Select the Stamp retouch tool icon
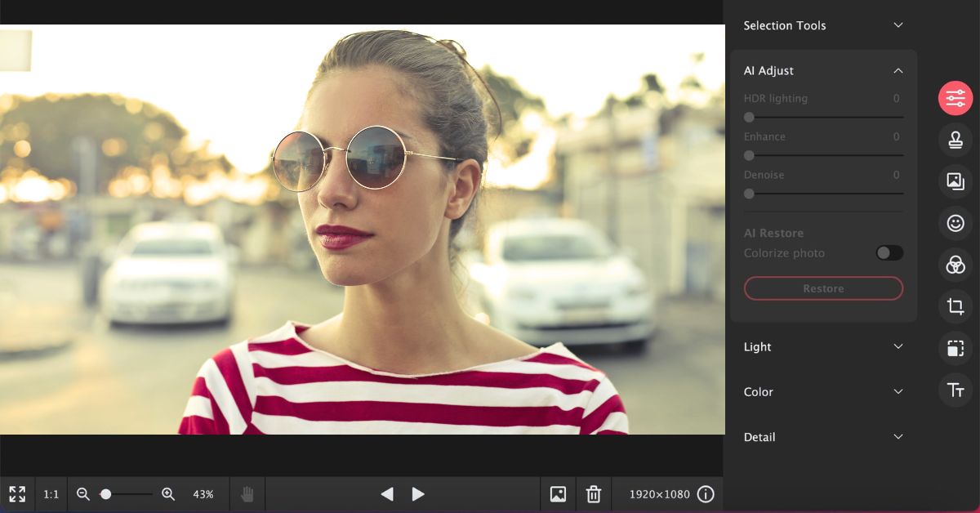The width and height of the screenshot is (980, 513). coord(955,140)
